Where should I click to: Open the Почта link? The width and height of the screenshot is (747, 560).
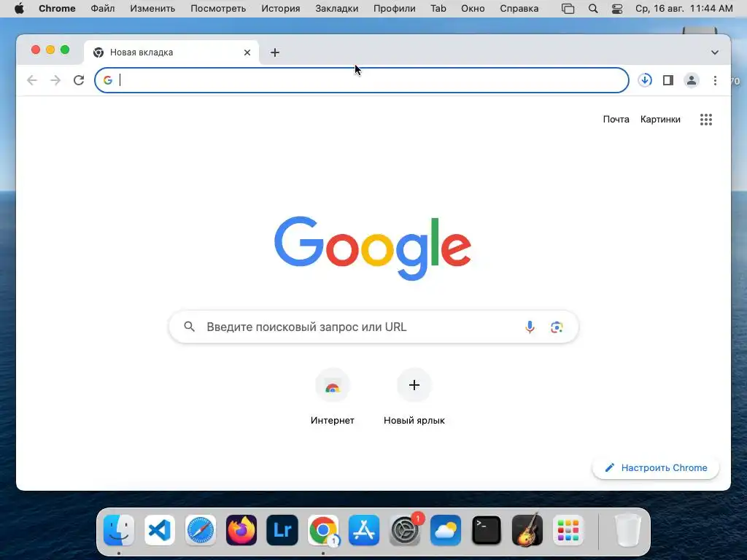coord(616,120)
